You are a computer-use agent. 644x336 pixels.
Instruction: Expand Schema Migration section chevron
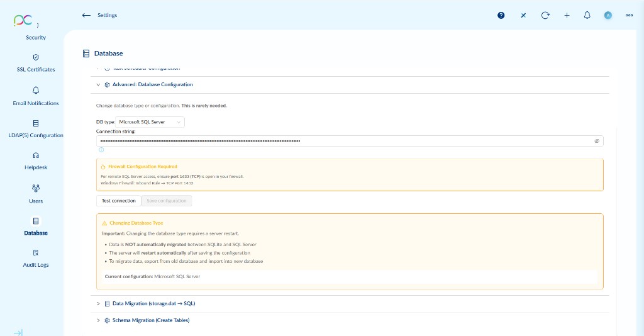(x=98, y=320)
